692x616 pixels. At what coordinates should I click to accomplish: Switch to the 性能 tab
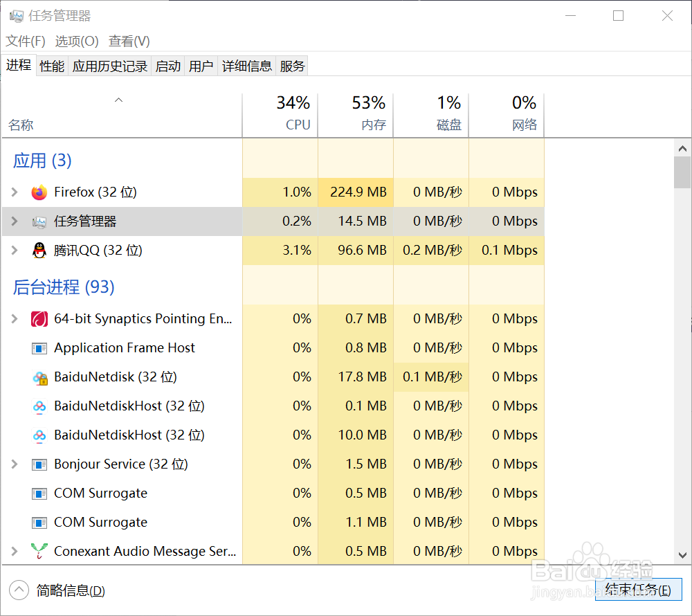point(52,66)
